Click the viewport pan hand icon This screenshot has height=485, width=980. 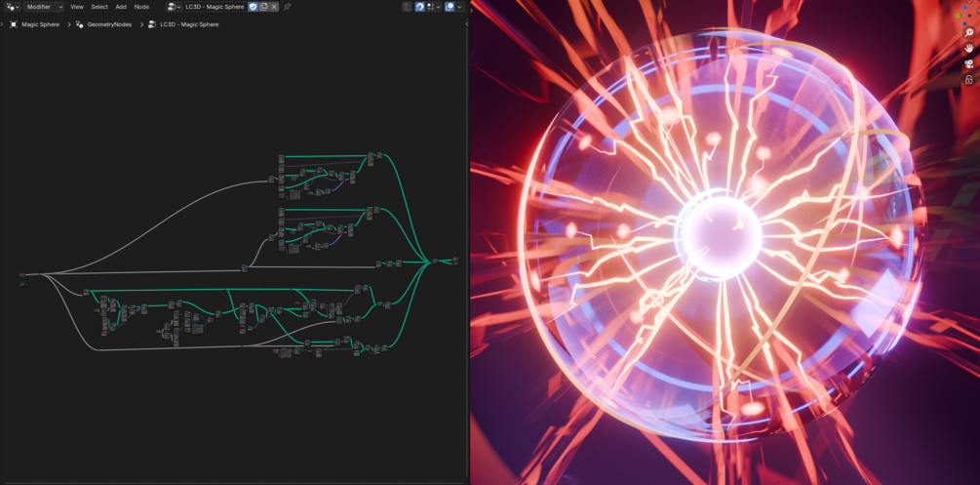(x=969, y=48)
